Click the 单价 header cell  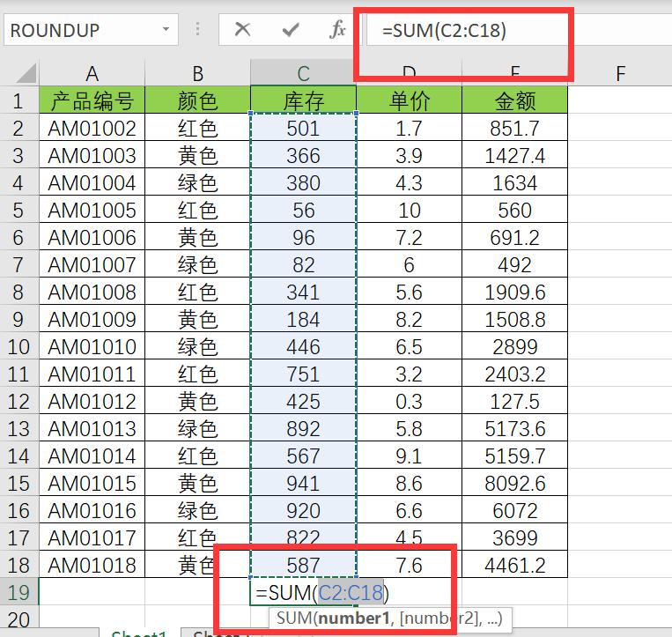(x=409, y=101)
